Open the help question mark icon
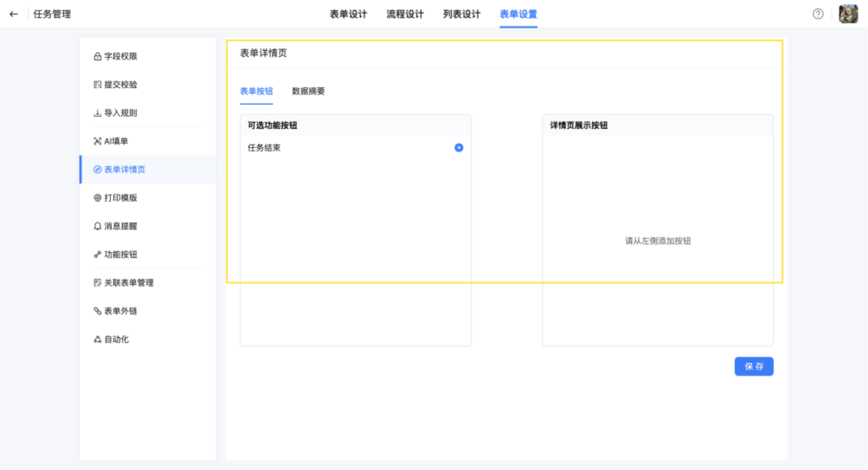Viewport: 868px width, 470px height. tap(818, 14)
